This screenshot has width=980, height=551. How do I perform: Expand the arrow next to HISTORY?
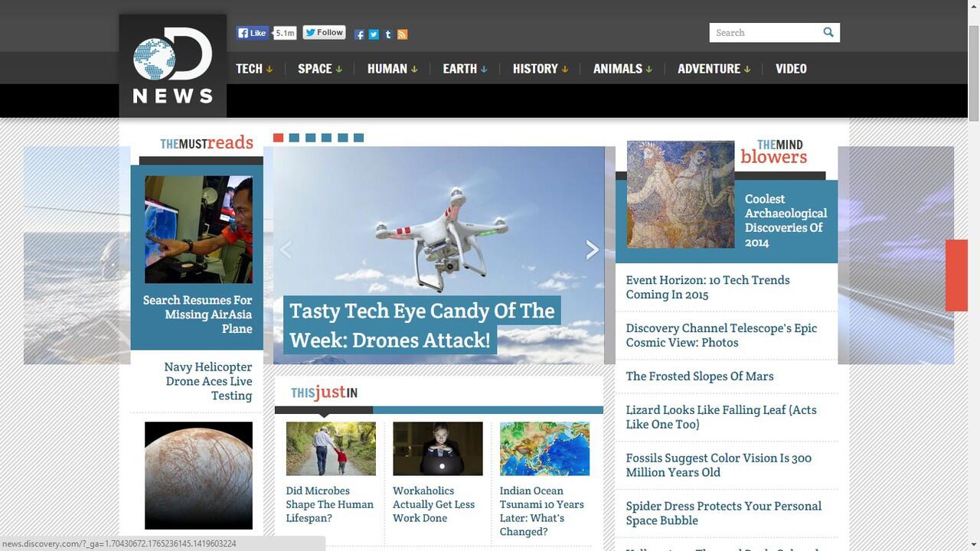(x=565, y=69)
